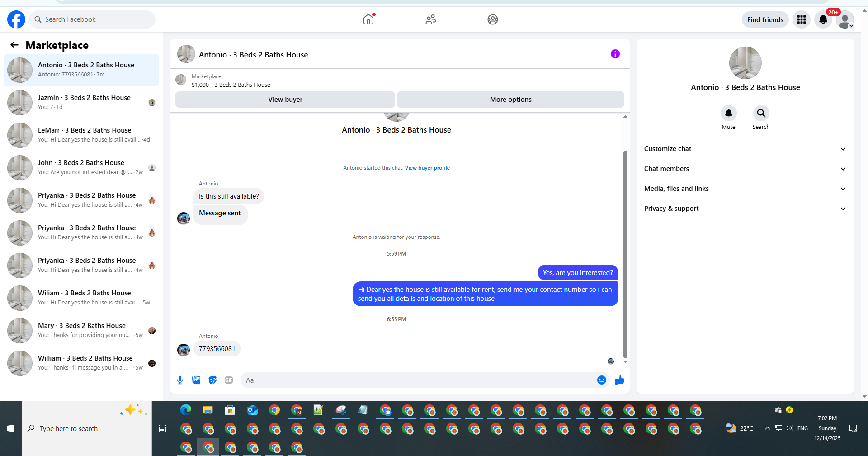Open File Explorer from the taskbar
The width and height of the screenshot is (868, 456).
click(208, 410)
